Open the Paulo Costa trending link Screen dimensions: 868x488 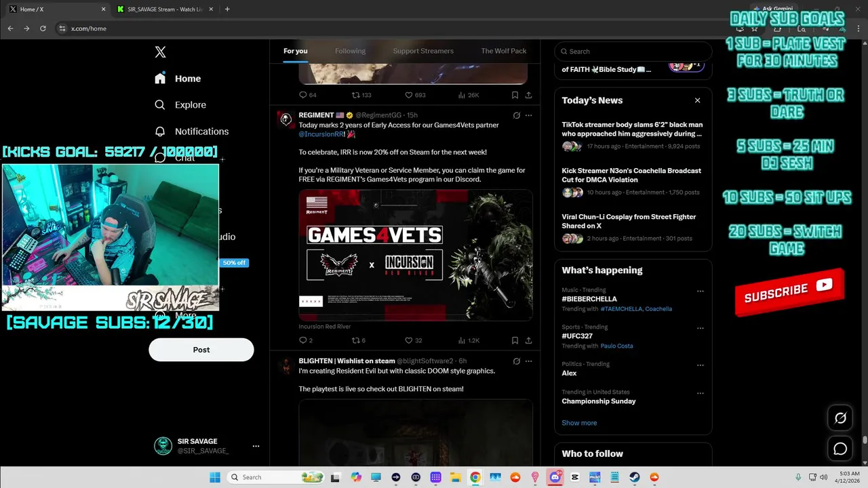[x=616, y=346]
